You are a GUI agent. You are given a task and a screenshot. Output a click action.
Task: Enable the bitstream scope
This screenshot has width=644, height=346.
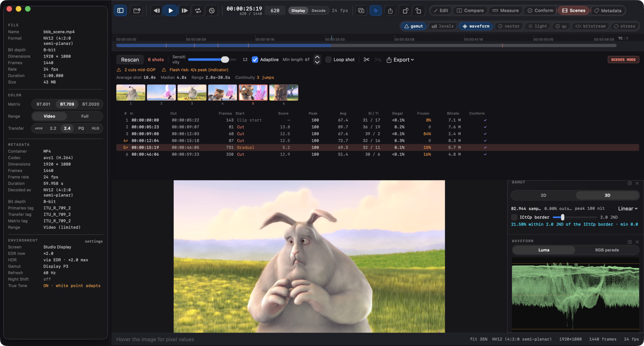coord(590,26)
